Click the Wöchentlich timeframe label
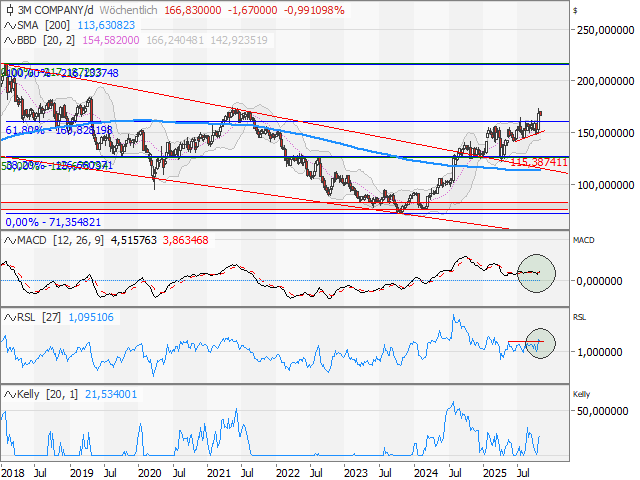This screenshot has width=640, height=480. (x=129, y=10)
